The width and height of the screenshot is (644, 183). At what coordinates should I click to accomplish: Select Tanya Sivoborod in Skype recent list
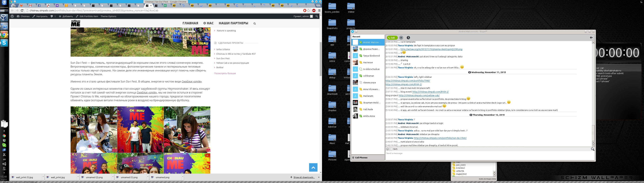coord(368,56)
